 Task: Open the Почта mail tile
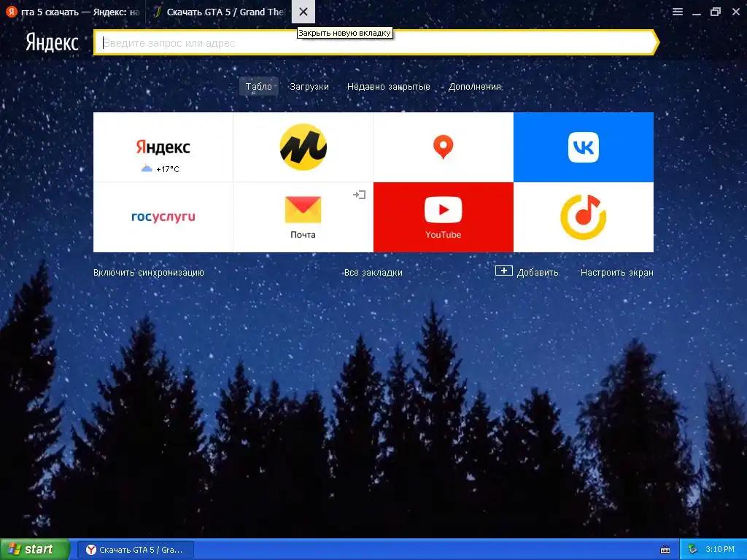tap(303, 217)
